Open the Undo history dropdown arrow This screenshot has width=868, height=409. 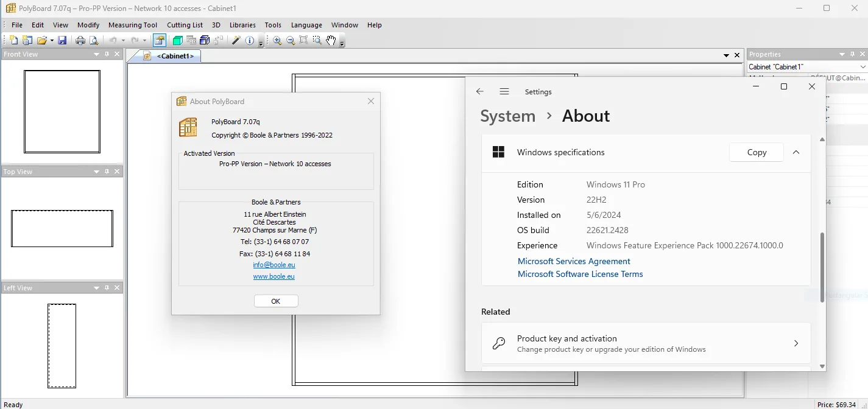123,41
